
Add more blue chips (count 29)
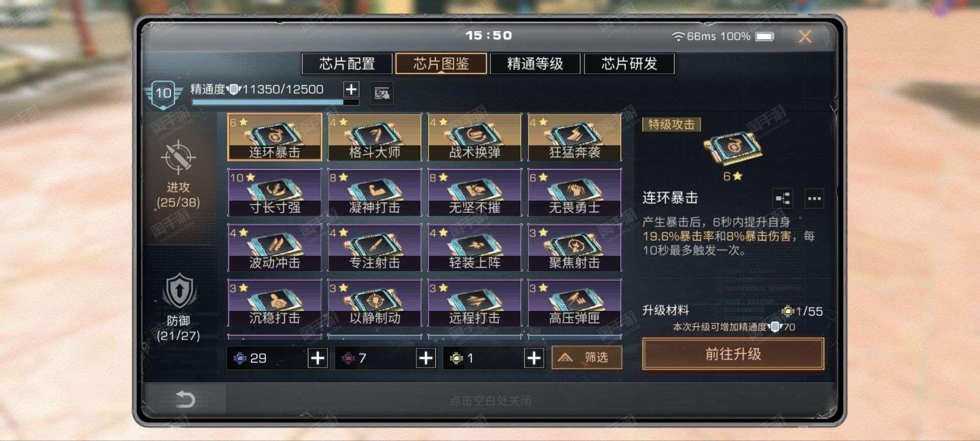click(x=317, y=358)
